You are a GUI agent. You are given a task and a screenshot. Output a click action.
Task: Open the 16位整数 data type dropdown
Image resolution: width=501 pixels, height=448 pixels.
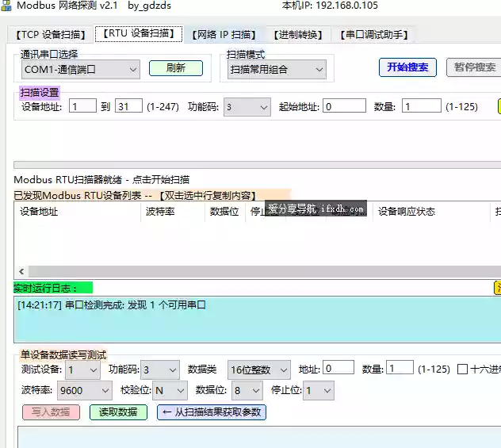(259, 370)
